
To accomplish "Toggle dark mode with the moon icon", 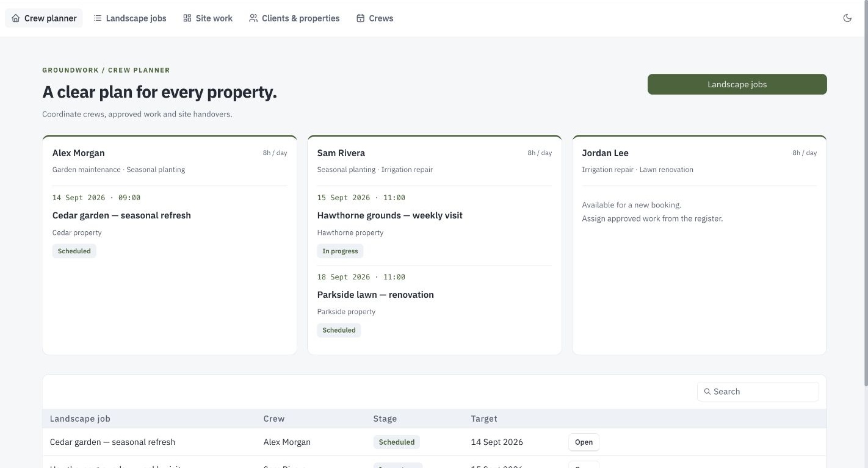I will click(847, 18).
